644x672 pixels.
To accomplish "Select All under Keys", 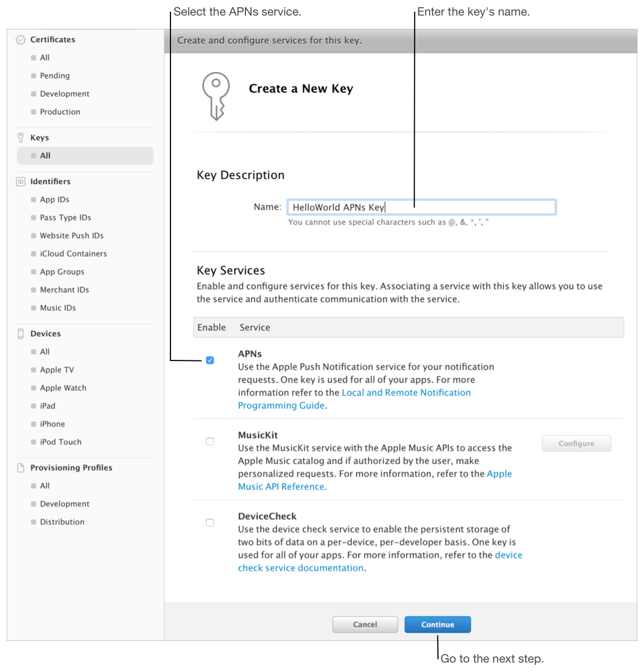I will 46,156.
